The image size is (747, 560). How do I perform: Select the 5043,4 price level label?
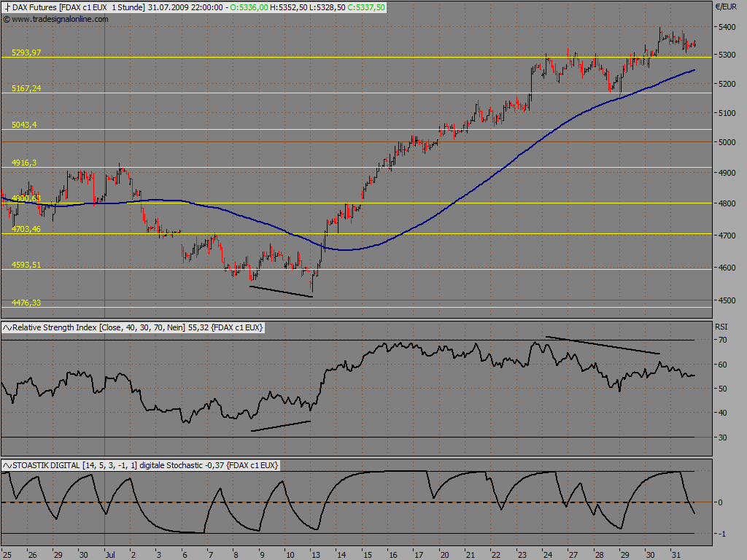(24, 125)
